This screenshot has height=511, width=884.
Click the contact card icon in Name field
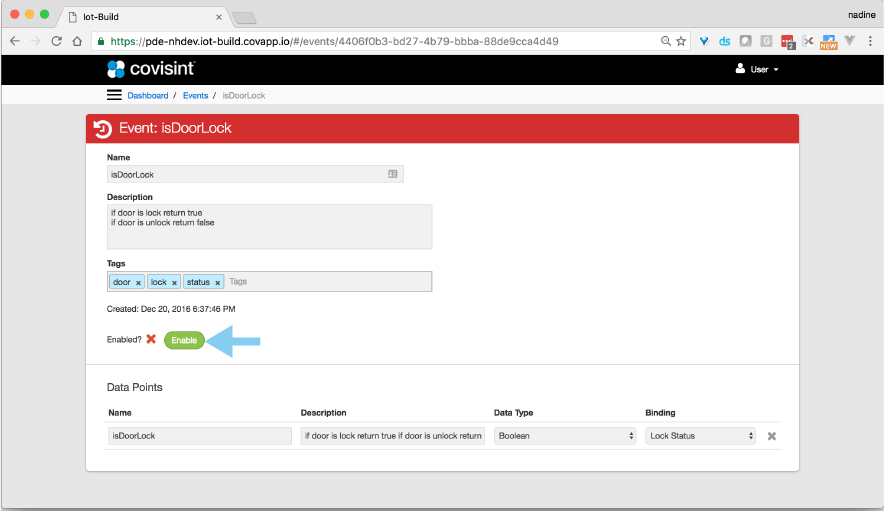(393, 174)
